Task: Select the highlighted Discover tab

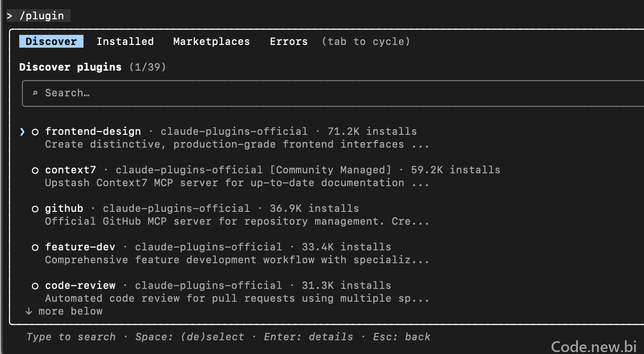Action: 51,41
